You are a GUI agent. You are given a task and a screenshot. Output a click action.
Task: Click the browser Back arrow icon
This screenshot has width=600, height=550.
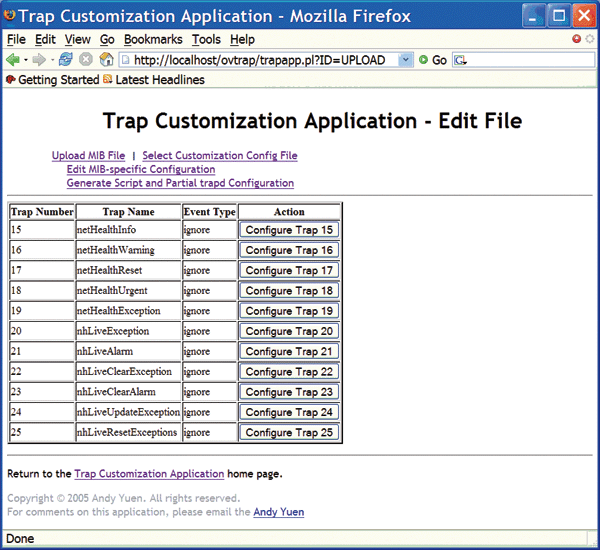pyautogui.click(x=13, y=60)
